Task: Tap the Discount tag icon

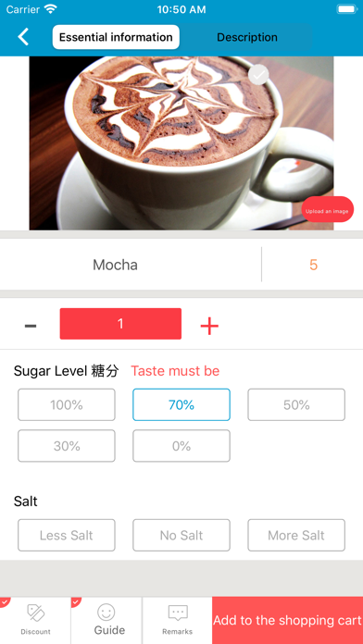Action: click(x=36, y=613)
